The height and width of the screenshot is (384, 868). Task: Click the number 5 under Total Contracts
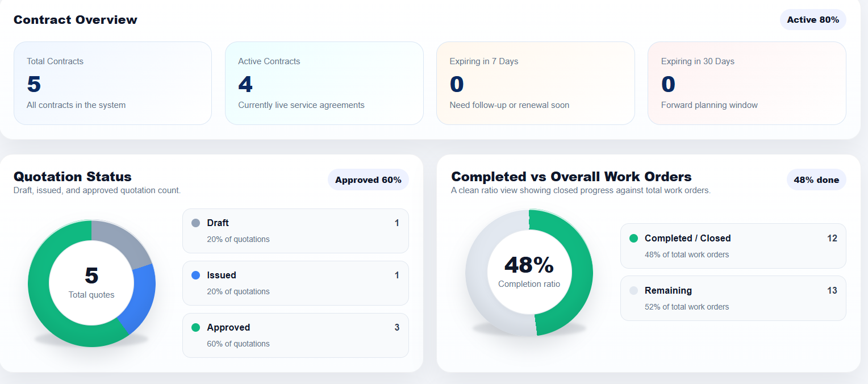(x=34, y=84)
